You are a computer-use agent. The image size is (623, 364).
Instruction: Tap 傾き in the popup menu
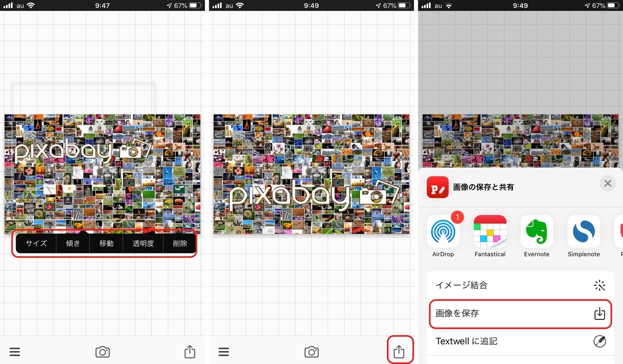tap(73, 243)
